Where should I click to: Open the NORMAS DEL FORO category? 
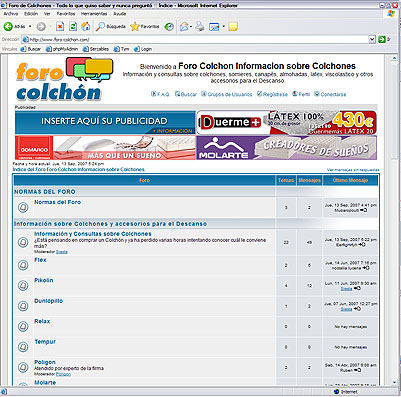pyautogui.click(x=45, y=192)
